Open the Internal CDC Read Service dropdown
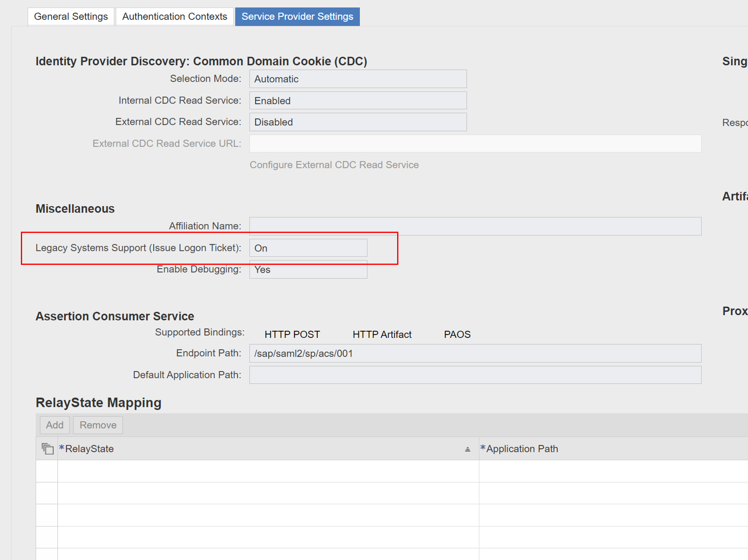Image resolution: width=748 pixels, height=560 pixels. tap(357, 100)
